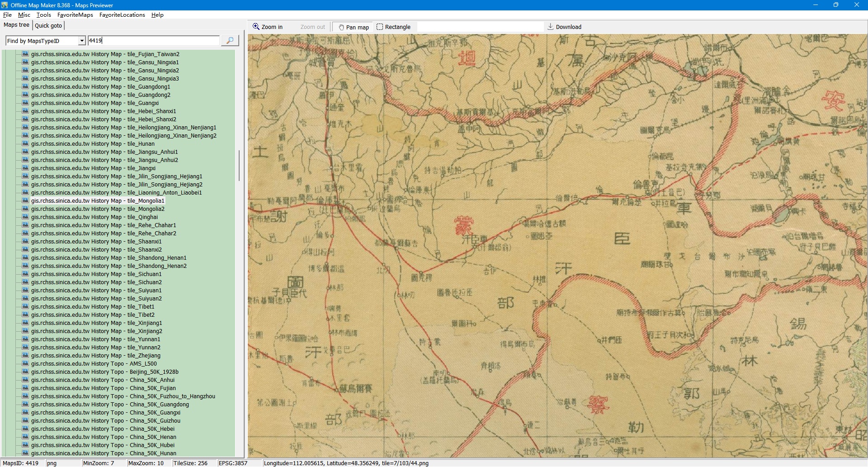Click the search text field containing 4419
This screenshot has height=467, width=868.
point(154,41)
